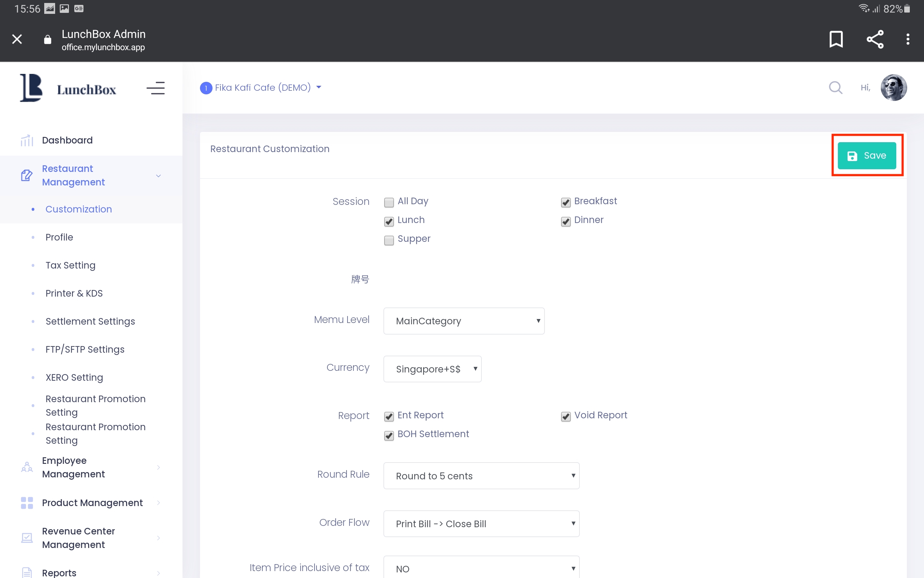Click the search magnifier icon
This screenshot has width=924, height=578.
point(835,87)
